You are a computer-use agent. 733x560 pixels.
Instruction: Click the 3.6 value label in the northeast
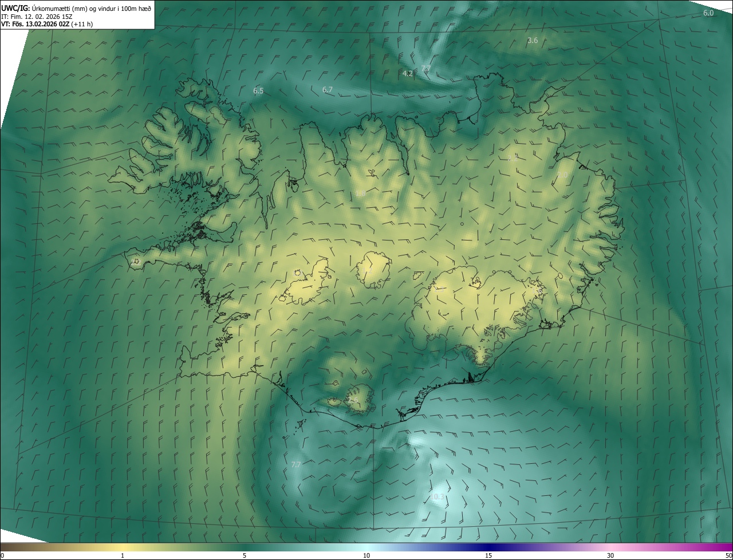[x=533, y=40]
